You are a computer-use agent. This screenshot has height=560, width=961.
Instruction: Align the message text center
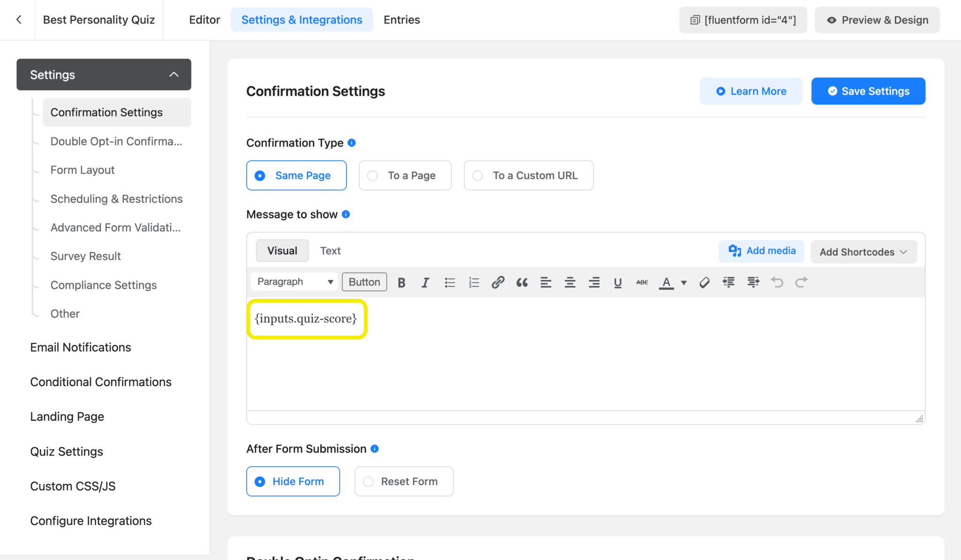tap(570, 282)
